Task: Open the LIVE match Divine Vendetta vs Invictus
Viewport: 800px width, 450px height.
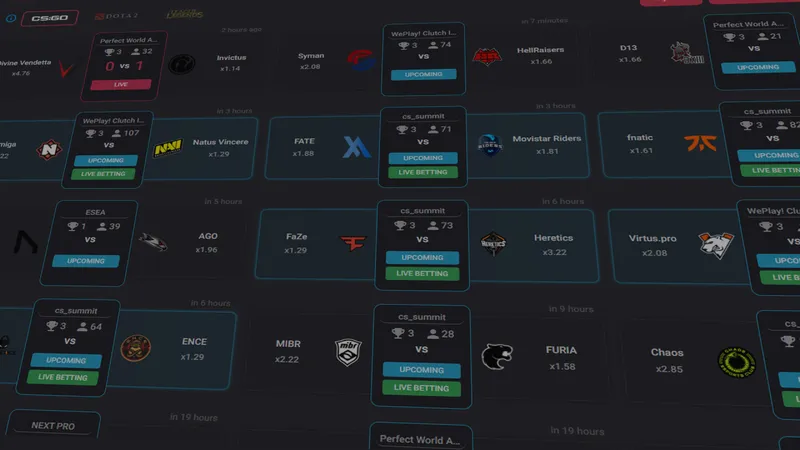Action: click(121, 85)
